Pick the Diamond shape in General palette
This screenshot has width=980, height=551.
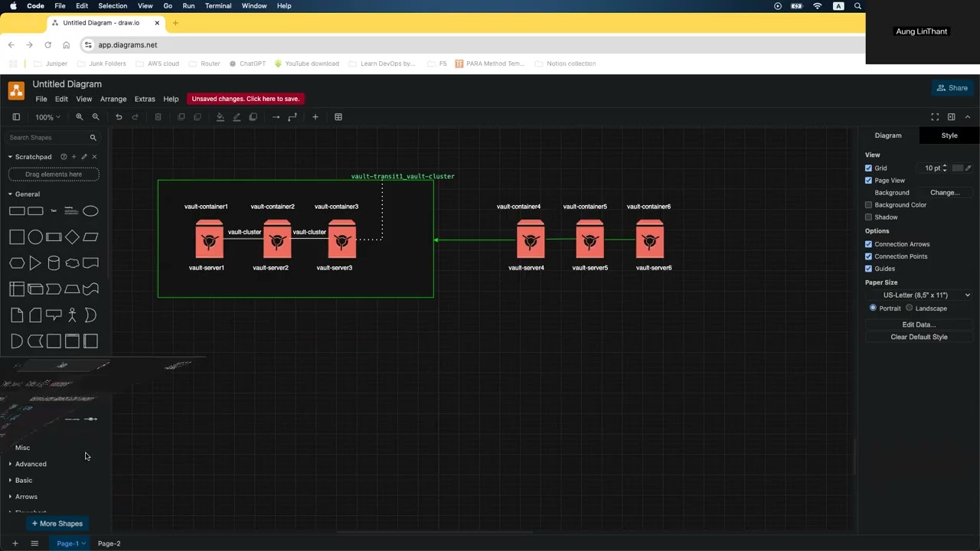coord(72,237)
